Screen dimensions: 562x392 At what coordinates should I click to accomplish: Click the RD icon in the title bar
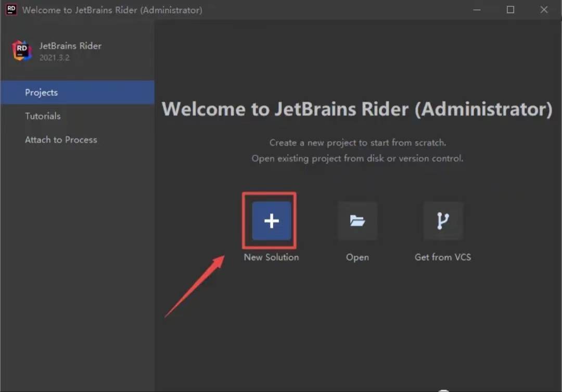(x=11, y=9)
